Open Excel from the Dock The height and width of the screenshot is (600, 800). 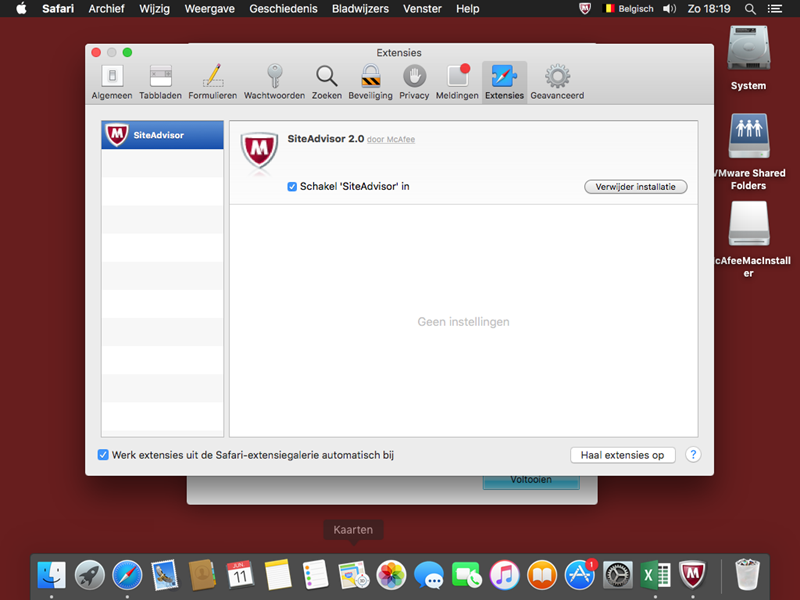pyautogui.click(x=655, y=574)
